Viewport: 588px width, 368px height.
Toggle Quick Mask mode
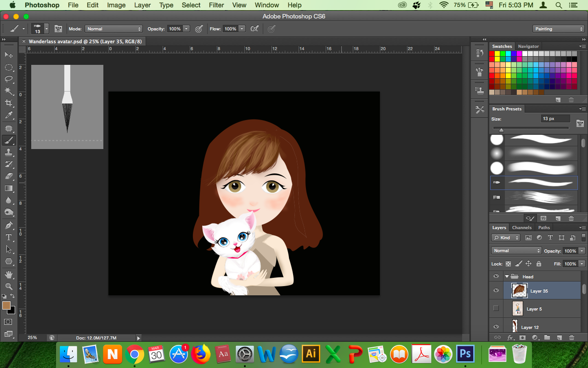point(8,322)
